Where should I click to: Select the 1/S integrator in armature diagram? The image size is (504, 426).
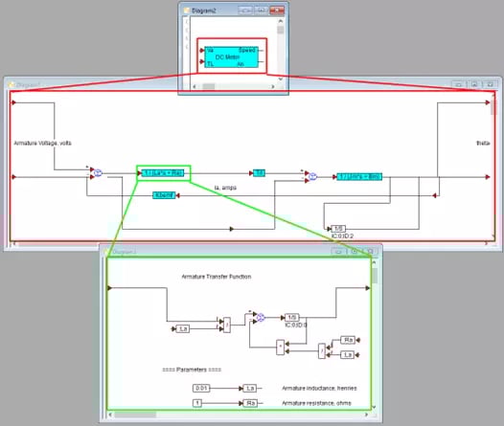click(x=292, y=318)
